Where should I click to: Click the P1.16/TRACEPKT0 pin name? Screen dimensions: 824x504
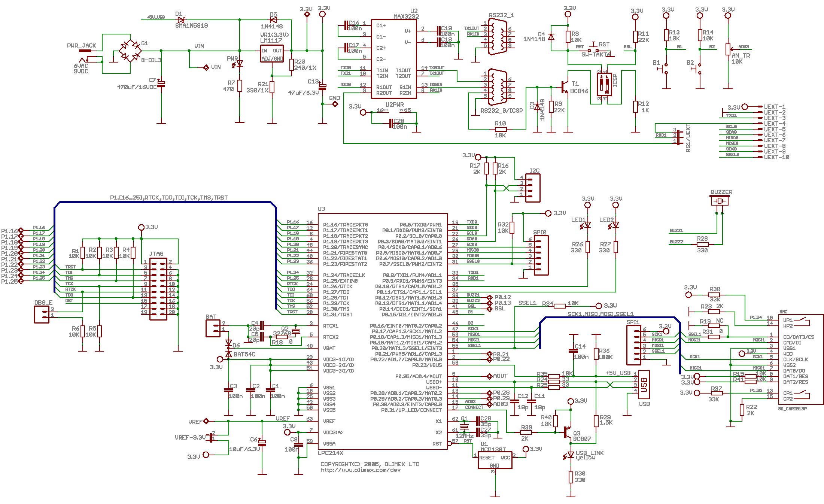pos(346,225)
